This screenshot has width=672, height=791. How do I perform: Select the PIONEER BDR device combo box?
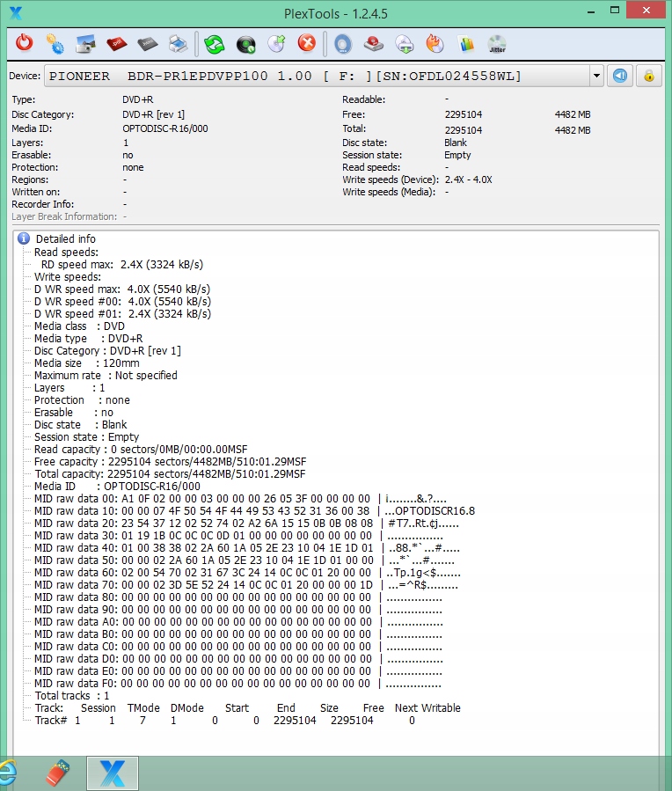317,76
